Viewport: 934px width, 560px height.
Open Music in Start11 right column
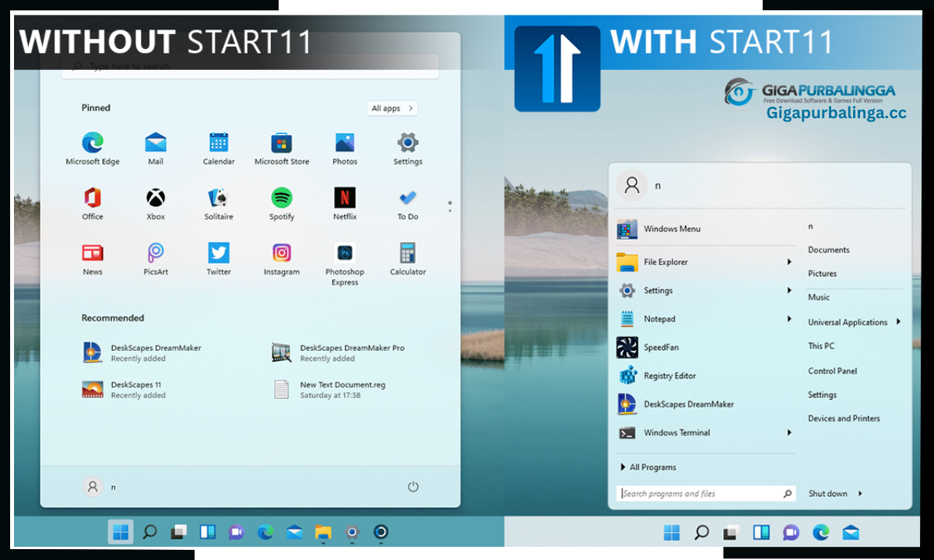point(819,297)
